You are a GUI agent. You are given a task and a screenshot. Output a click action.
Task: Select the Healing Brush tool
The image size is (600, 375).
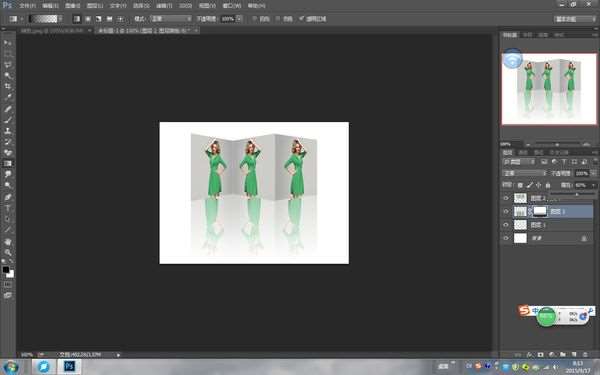tap(8, 109)
